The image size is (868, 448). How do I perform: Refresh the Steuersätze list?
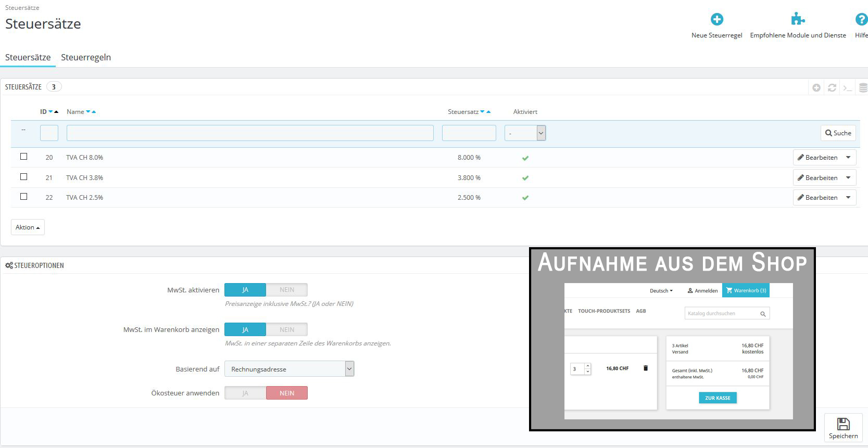click(x=832, y=88)
